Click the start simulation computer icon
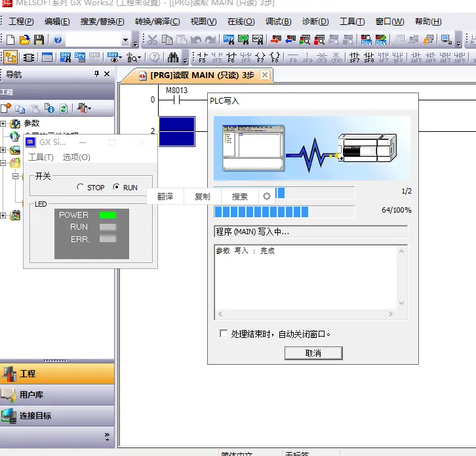The image size is (476, 456). (446, 40)
